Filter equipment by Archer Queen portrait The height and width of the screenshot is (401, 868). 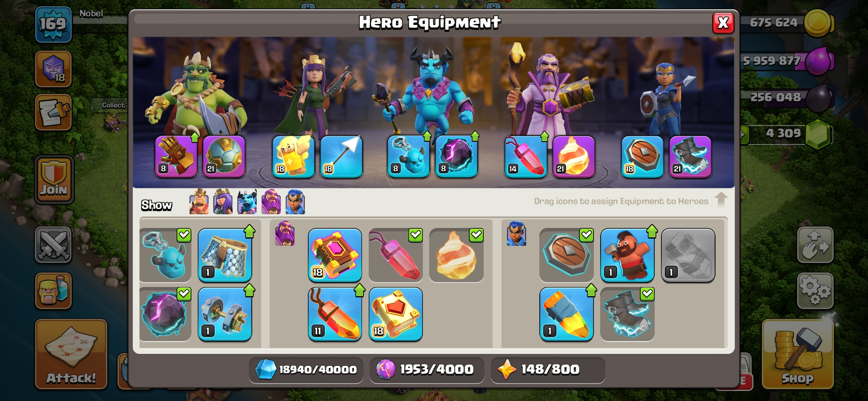[223, 202]
